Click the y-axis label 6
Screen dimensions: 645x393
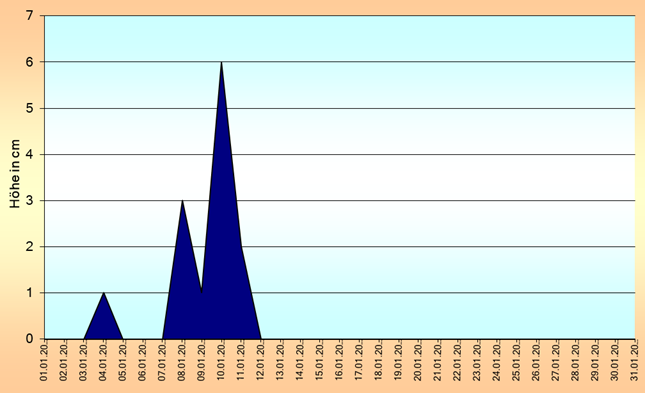coord(29,62)
